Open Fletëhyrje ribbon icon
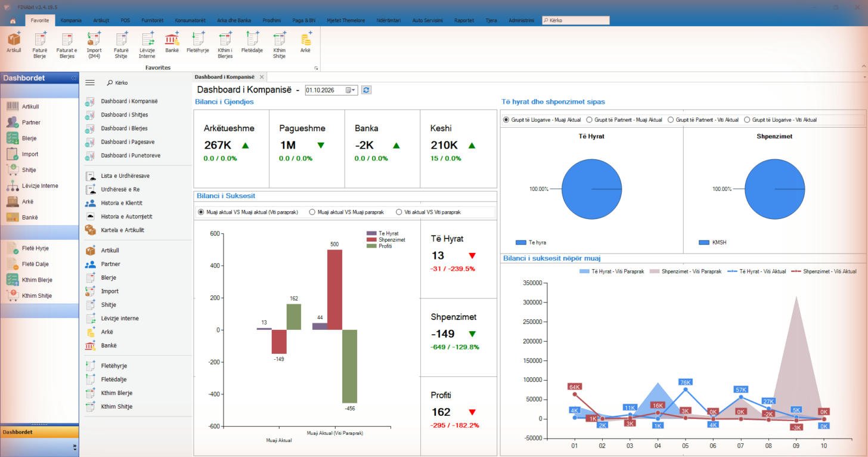The width and height of the screenshot is (868, 457). click(198, 43)
